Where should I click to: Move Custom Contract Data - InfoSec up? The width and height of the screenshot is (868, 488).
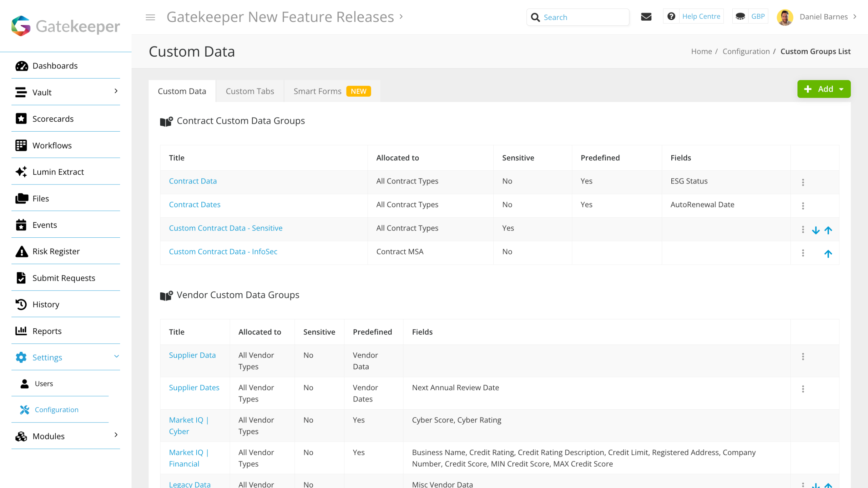828,254
